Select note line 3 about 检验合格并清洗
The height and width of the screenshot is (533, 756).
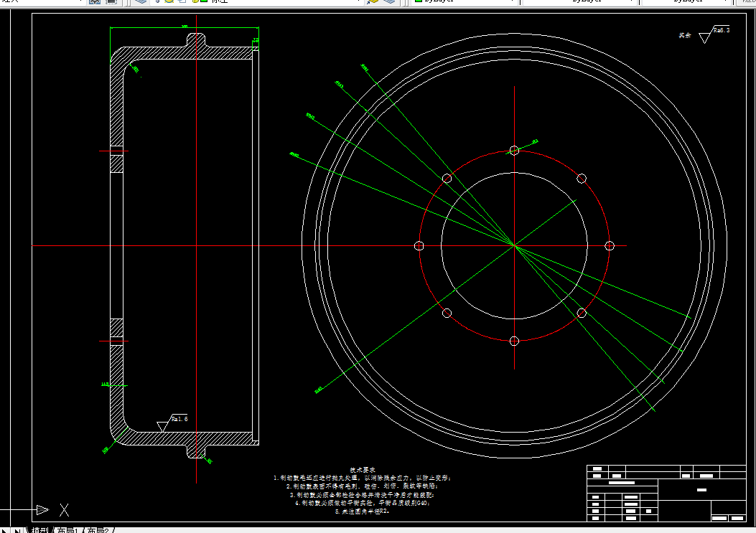tap(362, 495)
